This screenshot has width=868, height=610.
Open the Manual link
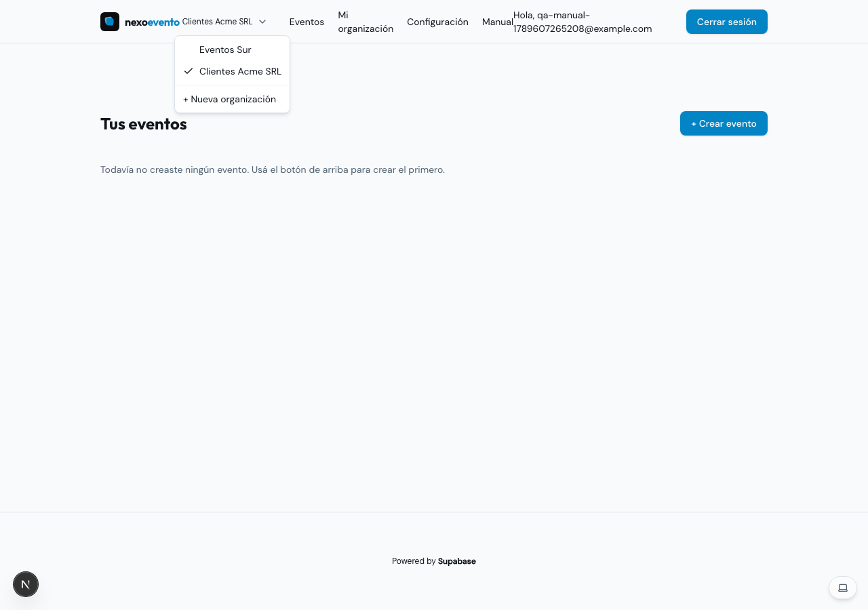click(x=498, y=22)
